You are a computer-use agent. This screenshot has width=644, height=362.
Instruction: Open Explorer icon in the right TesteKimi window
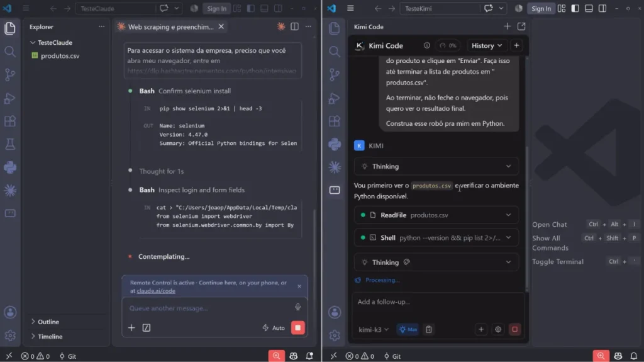click(x=335, y=28)
